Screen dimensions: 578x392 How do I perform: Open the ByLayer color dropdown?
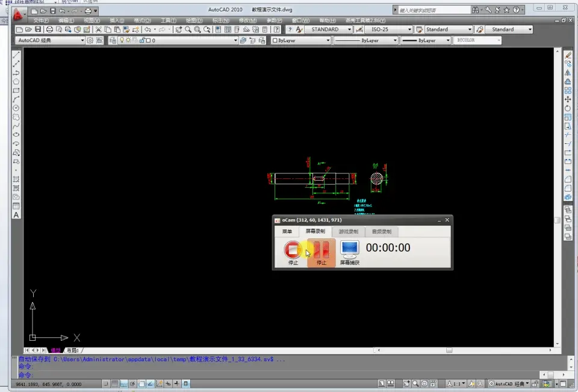[x=301, y=40]
